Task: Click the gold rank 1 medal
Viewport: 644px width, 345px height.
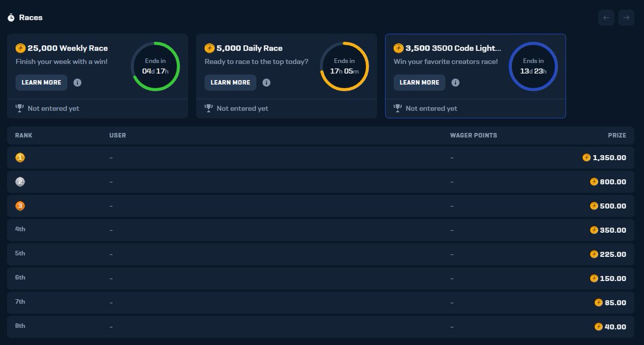Action: (x=20, y=157)
